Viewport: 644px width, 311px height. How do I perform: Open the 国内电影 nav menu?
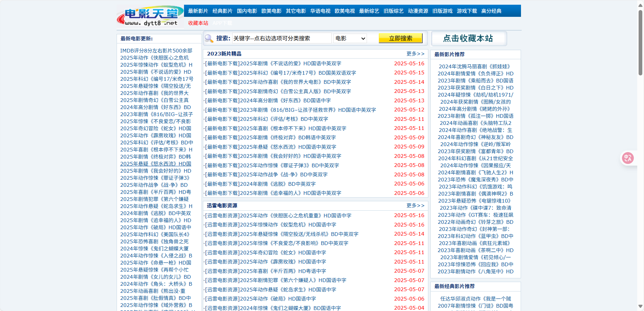[x=247, y=11]
